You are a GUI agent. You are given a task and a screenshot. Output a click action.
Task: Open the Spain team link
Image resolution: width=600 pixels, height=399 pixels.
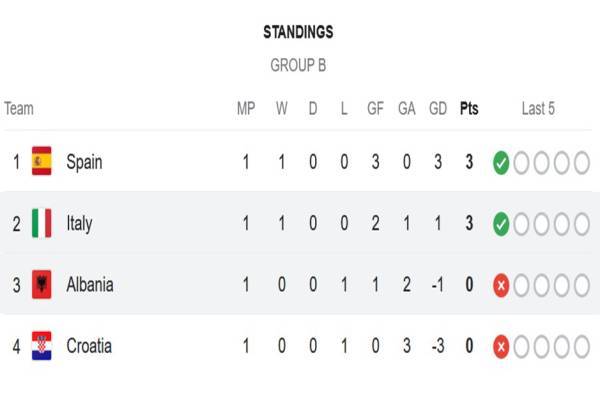click(x=84, y=162)
